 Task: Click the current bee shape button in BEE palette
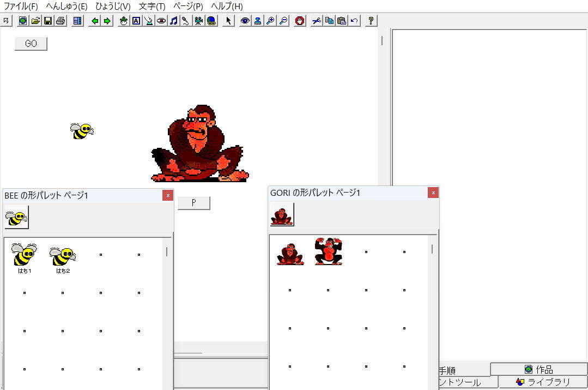[x=16, y=217]
